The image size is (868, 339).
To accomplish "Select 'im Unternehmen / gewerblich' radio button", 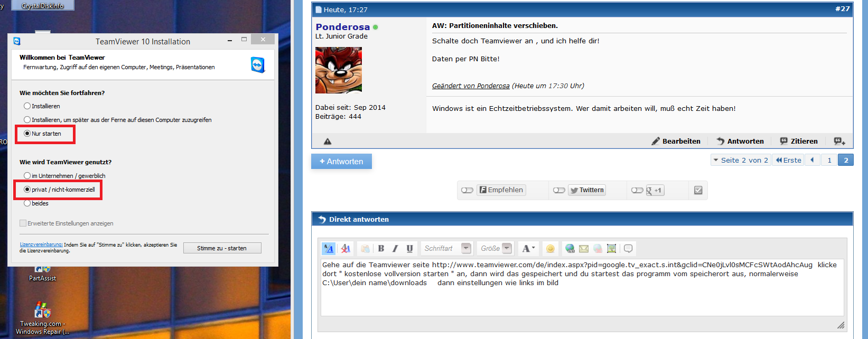I will pyautogui.click(x=27, y=176).
